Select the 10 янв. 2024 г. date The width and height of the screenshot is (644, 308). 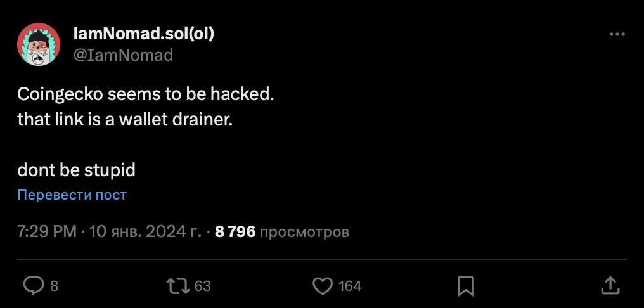[145, 232]
